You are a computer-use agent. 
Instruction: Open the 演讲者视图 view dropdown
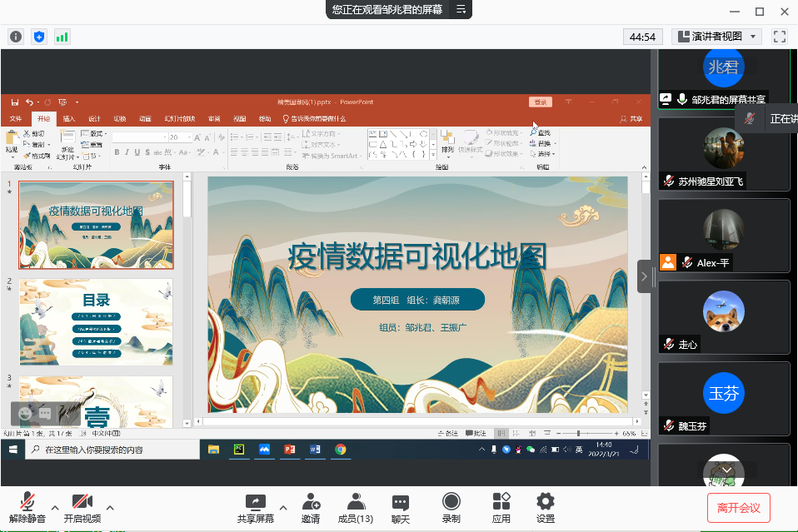717,37
